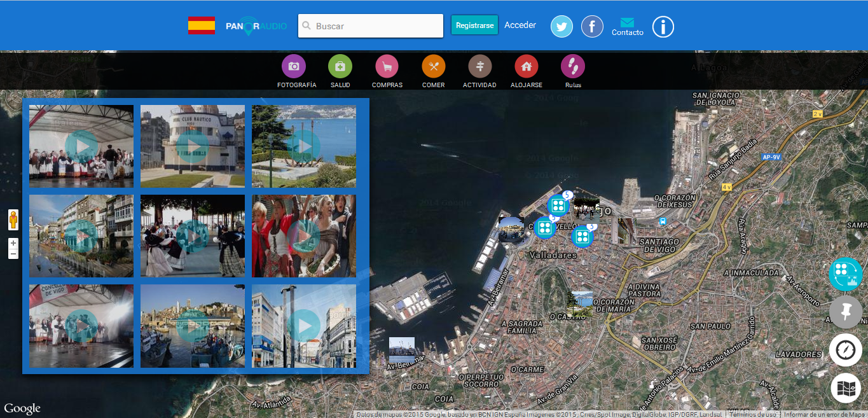Click the Registrarse button
Viewport: 868px width, 418px height.
coord(474,25)
